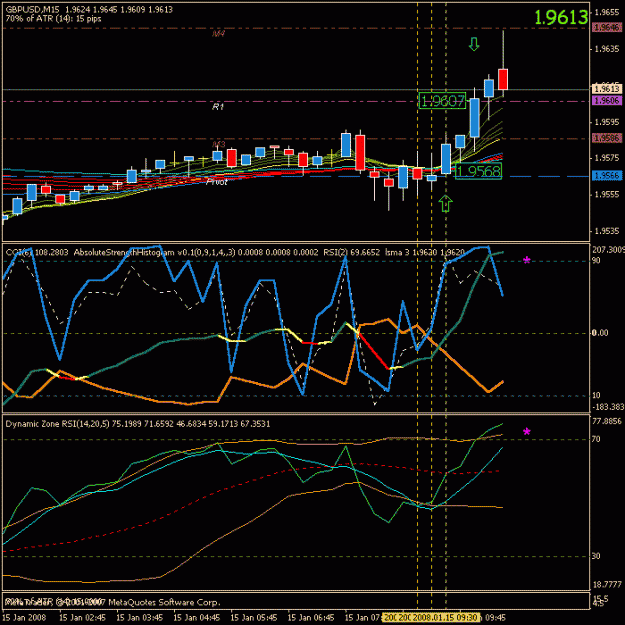Click the 30 level on the RSI scale
Image resolution: width=625 pixels, height=625 pixels.
[596, 556]
